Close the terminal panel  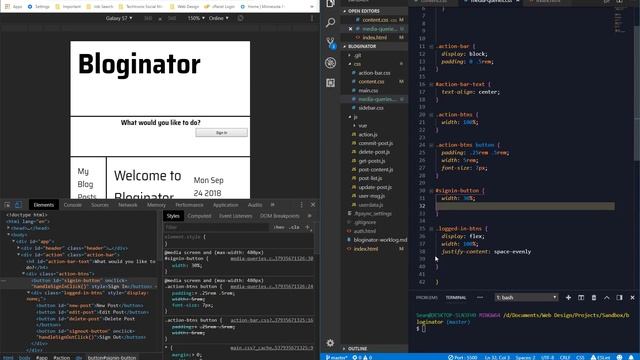coord(632,298)
